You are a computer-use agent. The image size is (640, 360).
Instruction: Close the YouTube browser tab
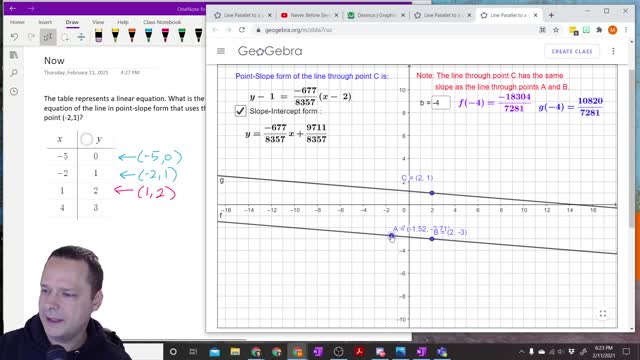(336, 15)
